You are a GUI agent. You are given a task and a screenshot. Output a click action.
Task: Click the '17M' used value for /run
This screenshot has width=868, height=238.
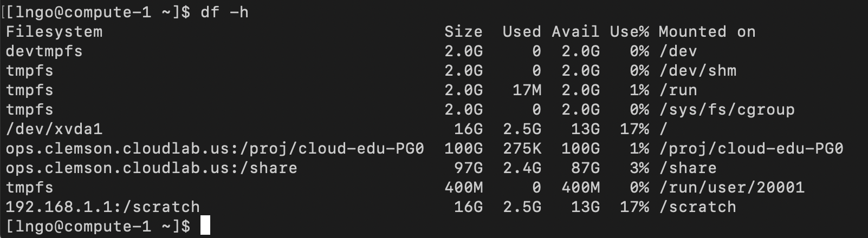point(527,90)
